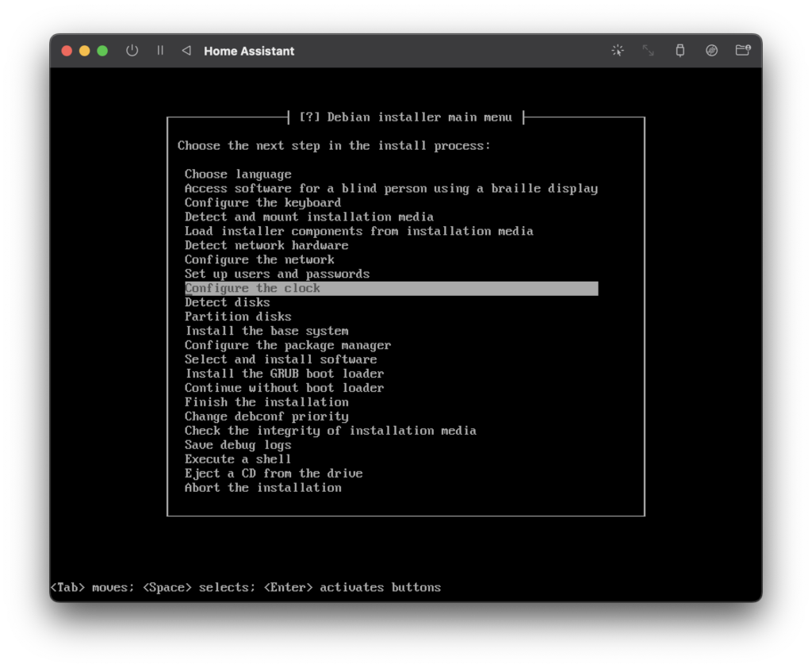Open the USB devices icon
Image resolution: width=812 pixels, height=668 pixels.
tap(680, 50)
